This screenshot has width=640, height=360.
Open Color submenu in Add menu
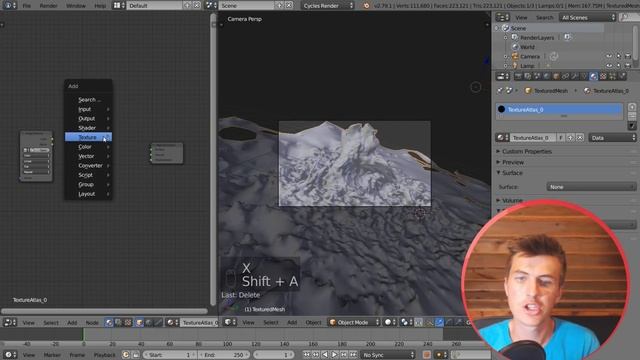88,147
